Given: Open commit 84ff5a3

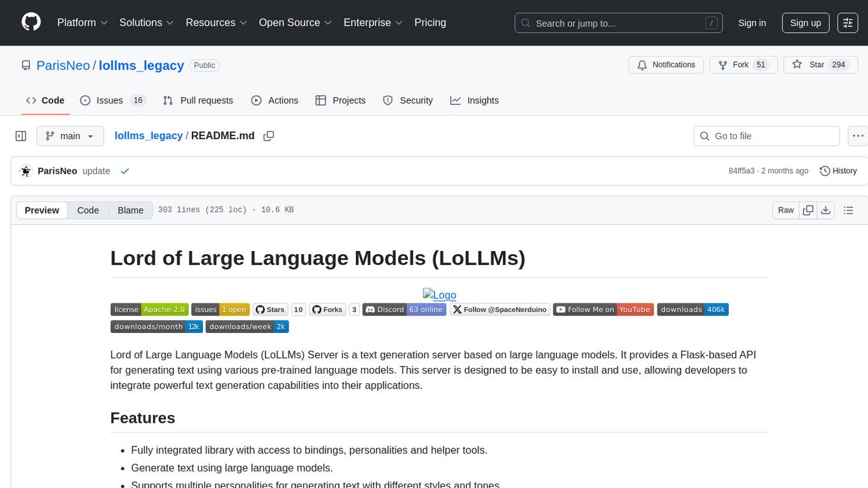Looking at the screenshot, I should click(742, 171).
